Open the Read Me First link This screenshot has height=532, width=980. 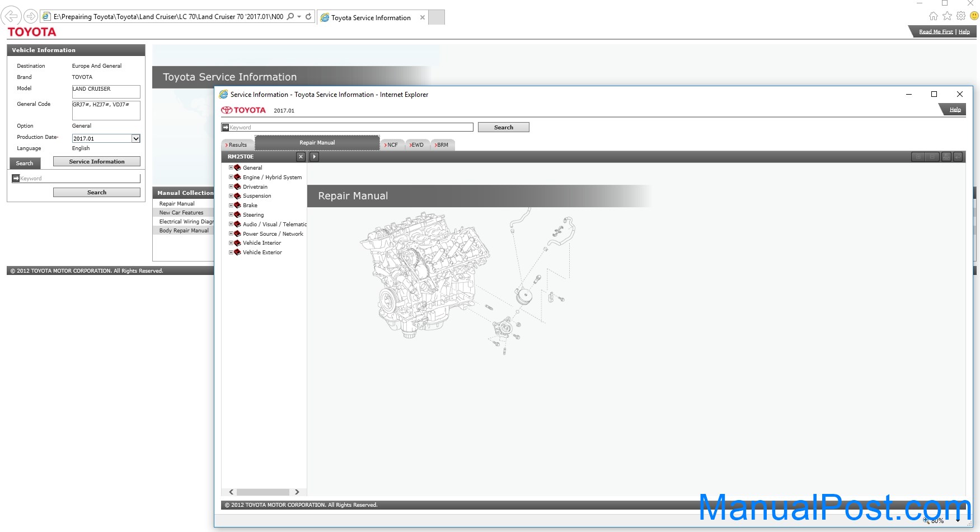[936, 32]
